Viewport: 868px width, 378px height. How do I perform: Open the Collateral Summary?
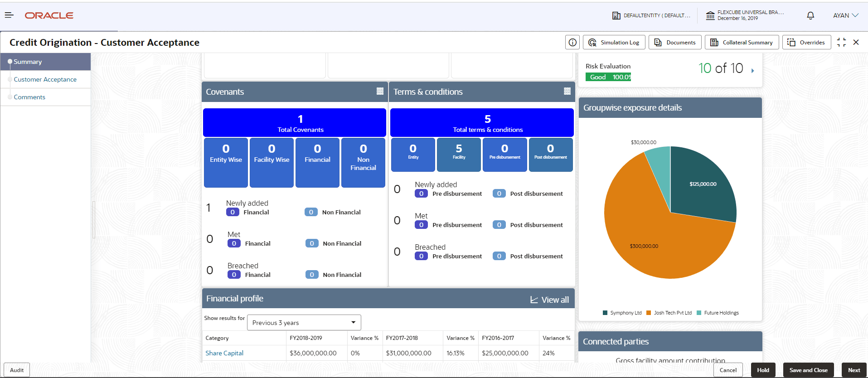742,42
